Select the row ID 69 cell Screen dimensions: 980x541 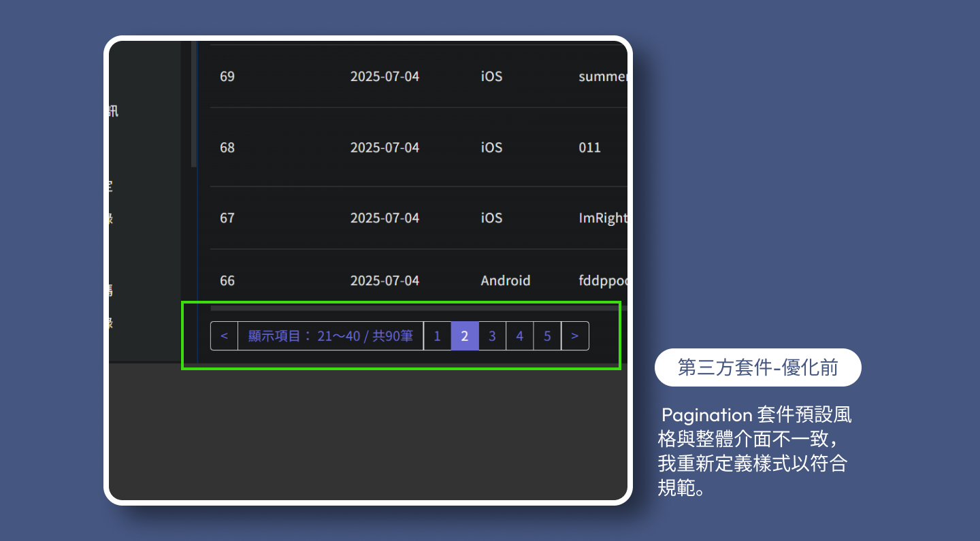(x=227, y=76)
